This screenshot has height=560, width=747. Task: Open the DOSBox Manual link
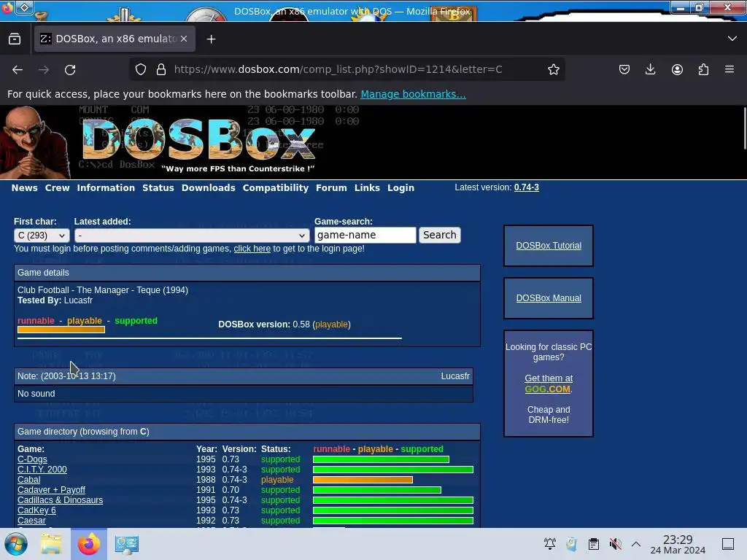[549, 298]
